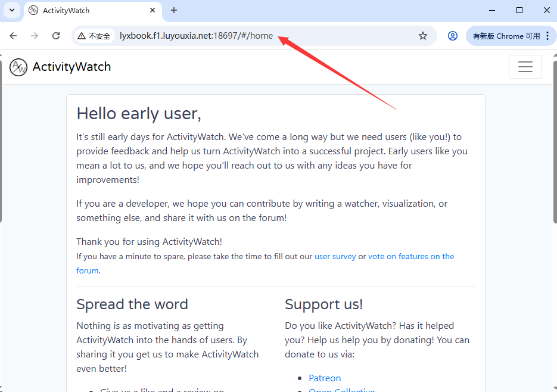Screen dimensions: 557x392
Task: Select the ActivityWatch browser tab
Action: coord(93,11)
